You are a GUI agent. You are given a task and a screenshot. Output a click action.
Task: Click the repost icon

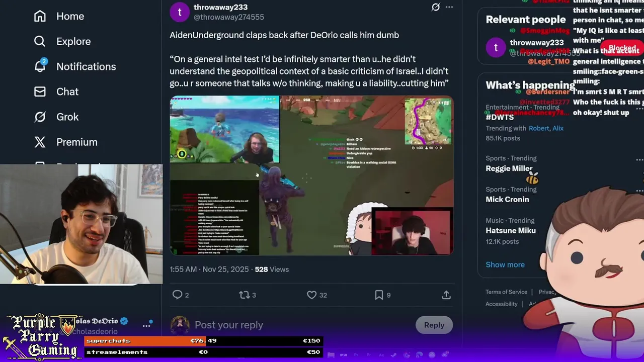(244, 295)
